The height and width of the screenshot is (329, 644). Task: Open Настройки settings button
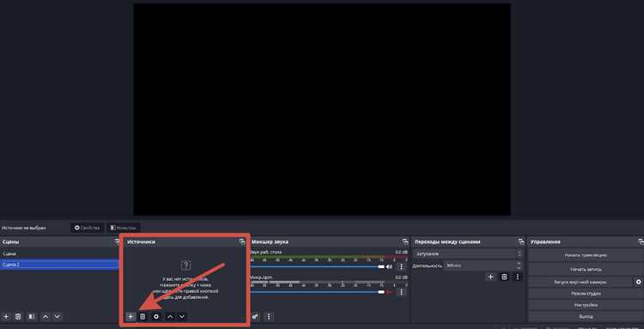tap(586, 305)
